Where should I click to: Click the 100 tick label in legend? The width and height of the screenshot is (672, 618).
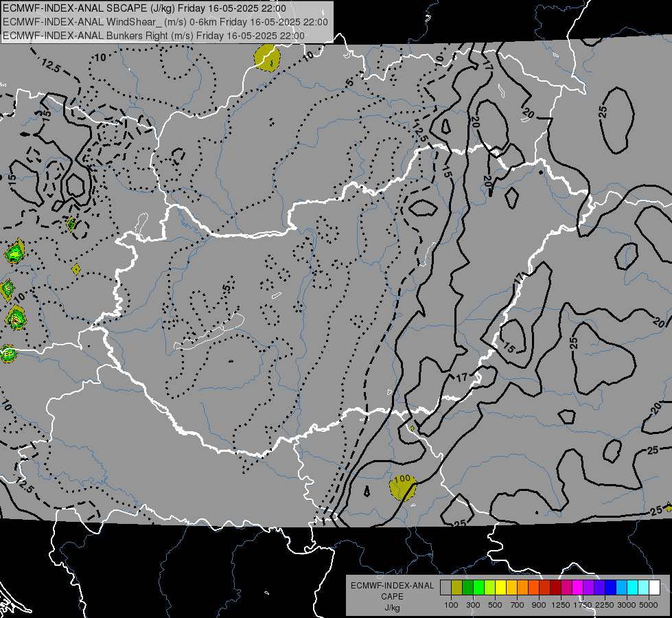(x=451, y=605)
